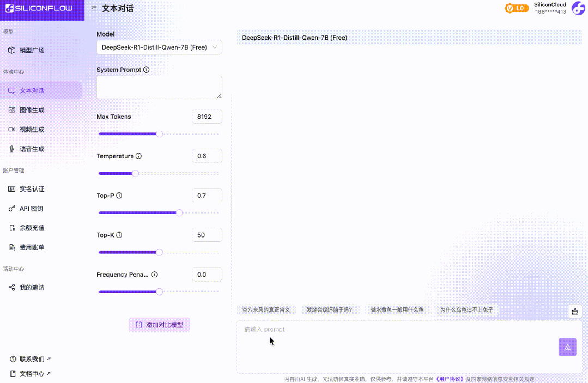
Task: Click the 添加对比模型 button
Action: tap(159, 325)
